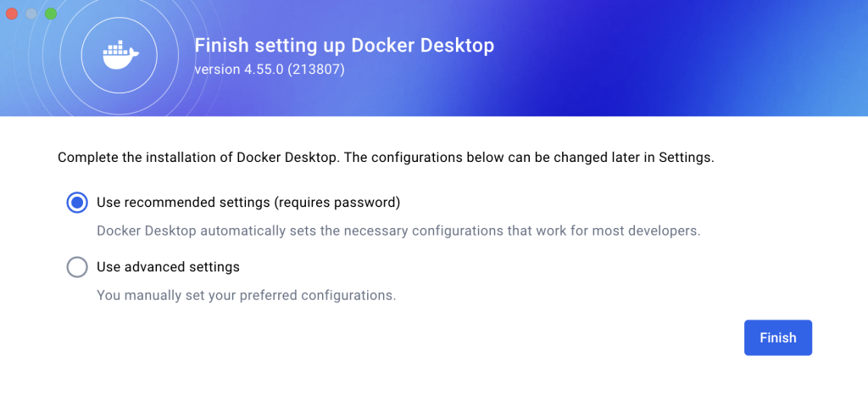Minimize the setup window with yellow button
The height and width of the screenshot is (406, 868).
click(31, 14)
